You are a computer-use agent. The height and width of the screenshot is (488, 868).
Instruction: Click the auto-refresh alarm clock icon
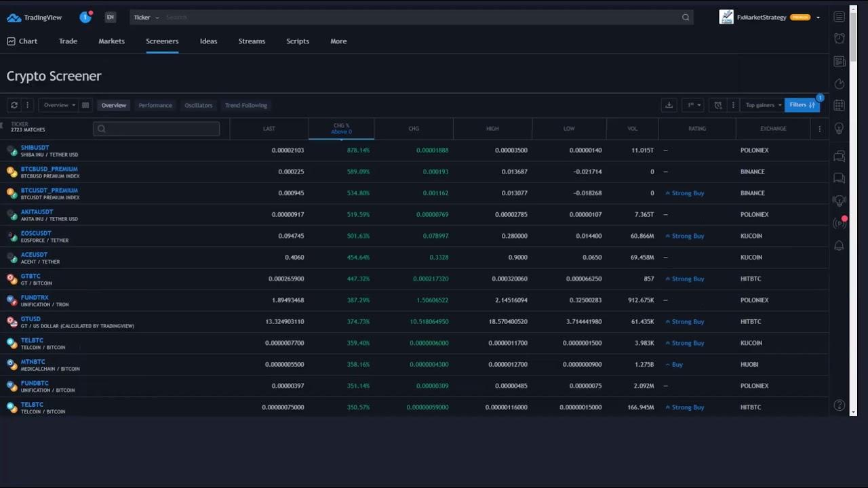[x=718, y=105]
